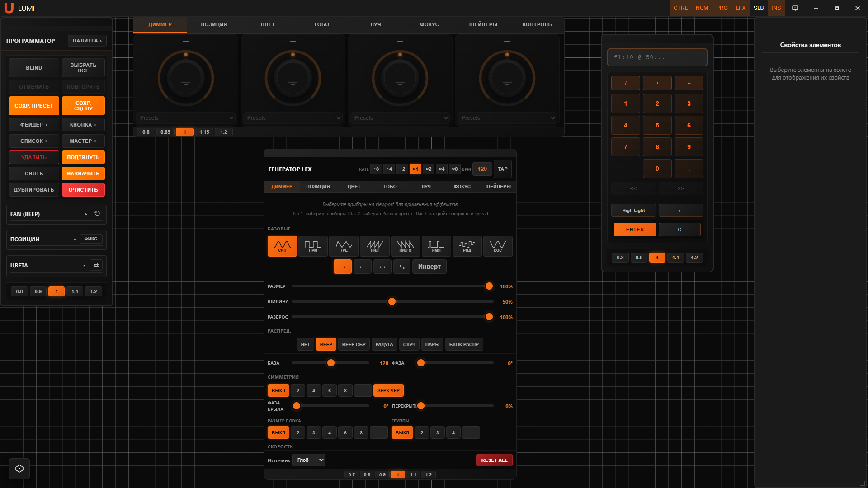Click the RESET ALL button
The width and height of the screenshot is (868, 488).
pos(494,460)
